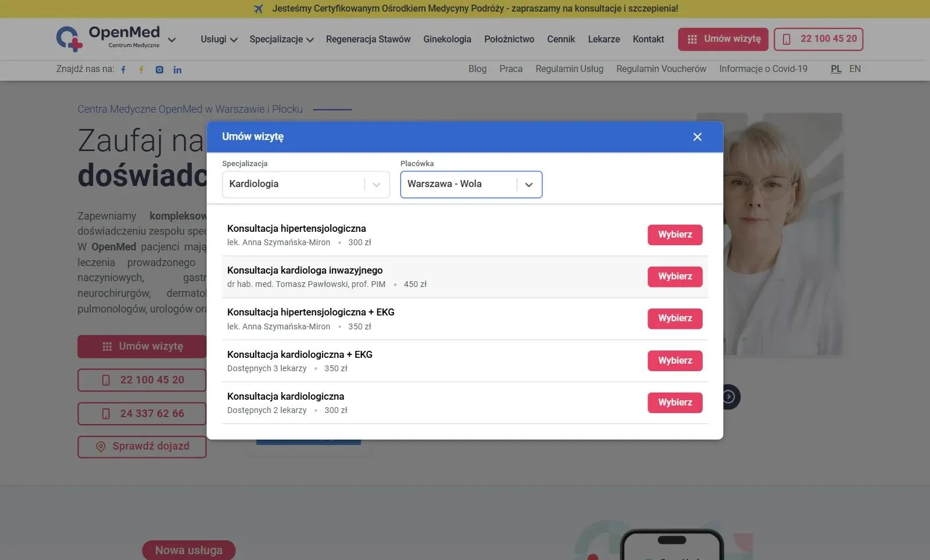Open the Cennik page

coord(561,39)
